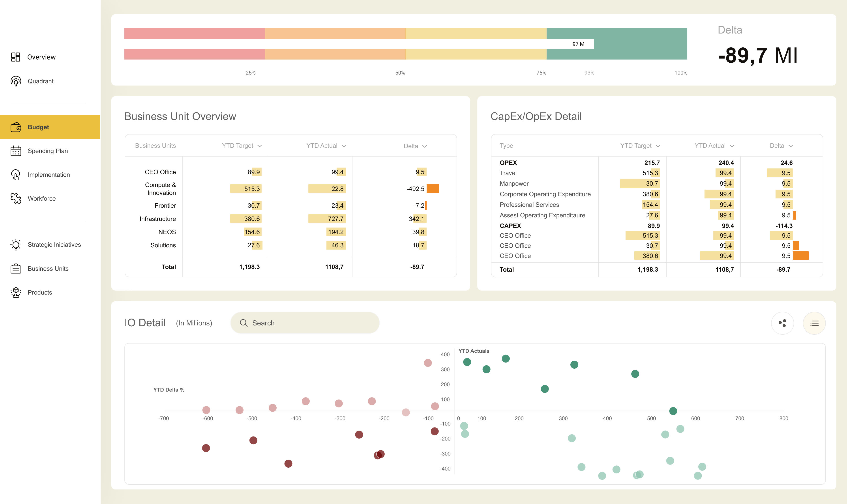The width and height of the screenshot is (847, 504).
Task: Select the Solutions row label
Action: pyautogui.click(x=163, y=245)
